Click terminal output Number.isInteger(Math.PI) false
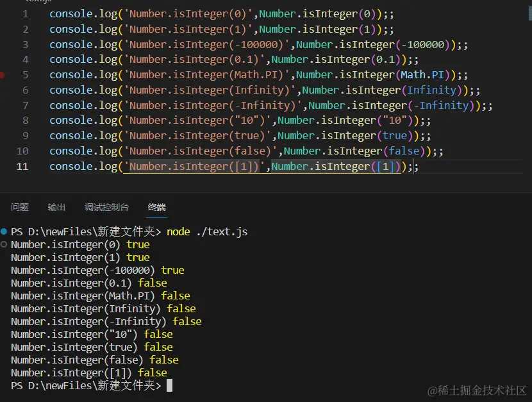The image size is (532, 402). 101,296
